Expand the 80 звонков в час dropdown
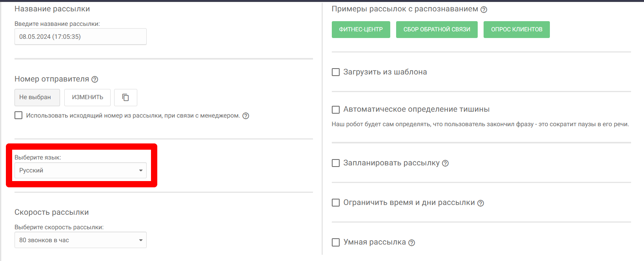Image resolution: width=644 pixels, height=261 pixels. [x=80, y=240]
